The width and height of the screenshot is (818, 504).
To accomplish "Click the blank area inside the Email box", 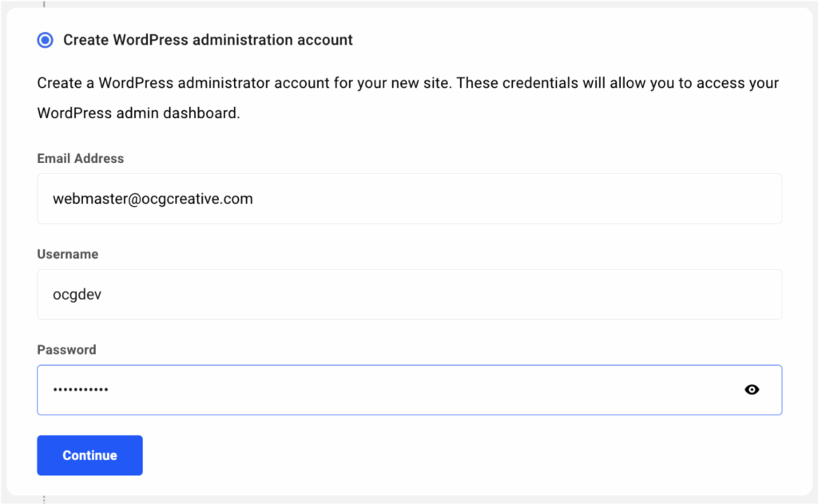I will pyautogui.click(x=517, y=199).
